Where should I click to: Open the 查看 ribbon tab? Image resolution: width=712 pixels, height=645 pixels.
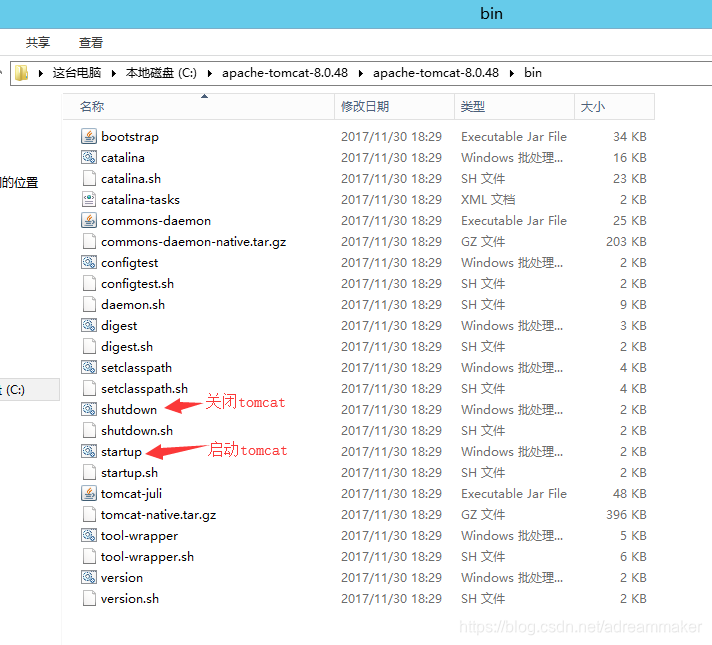(91, 42)
